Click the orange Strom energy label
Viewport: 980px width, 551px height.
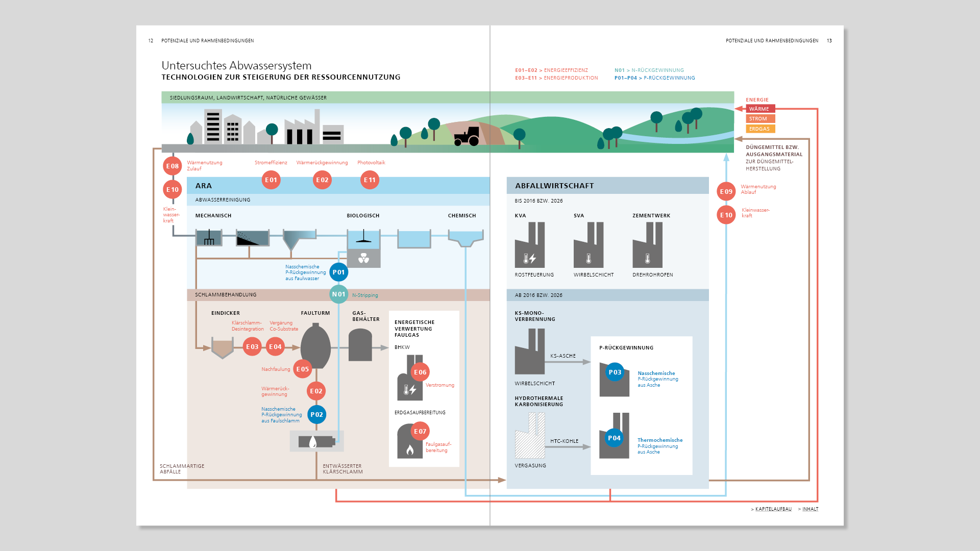(760, 119)
